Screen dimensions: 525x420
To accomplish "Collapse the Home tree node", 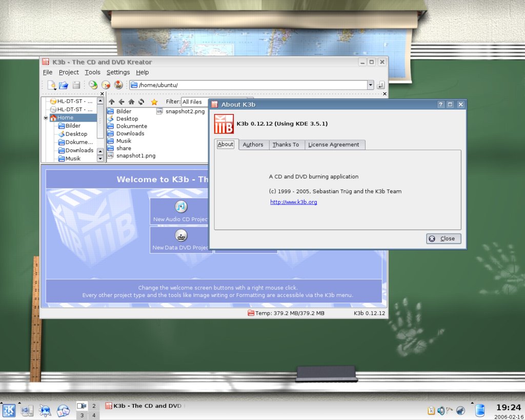I will 46,118.
